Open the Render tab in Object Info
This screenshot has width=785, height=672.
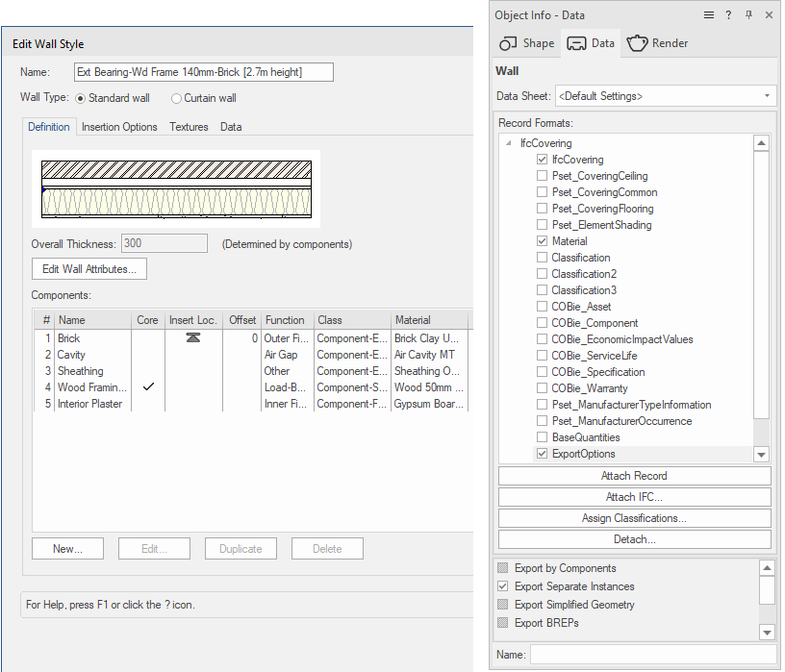click(x=657, y=43)
